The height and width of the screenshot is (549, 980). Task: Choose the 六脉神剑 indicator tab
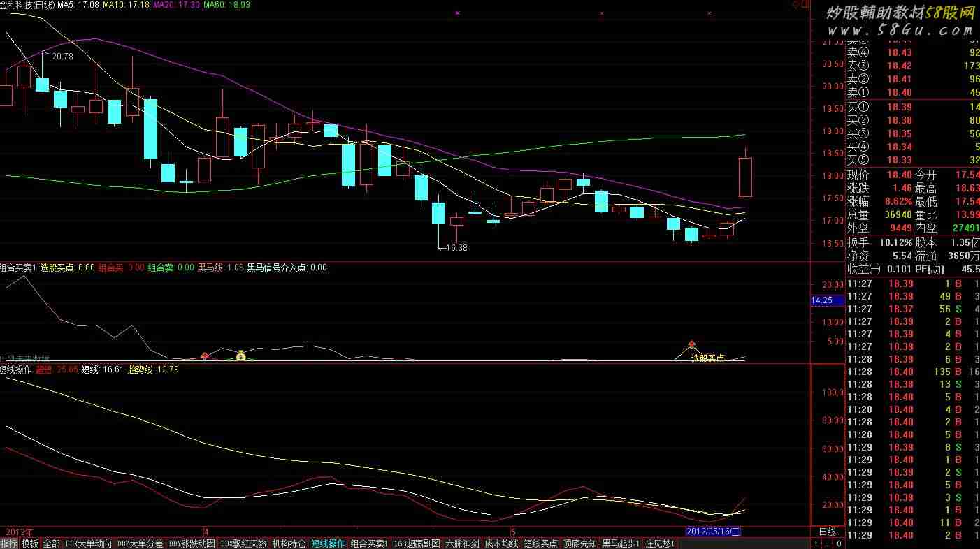462,543
